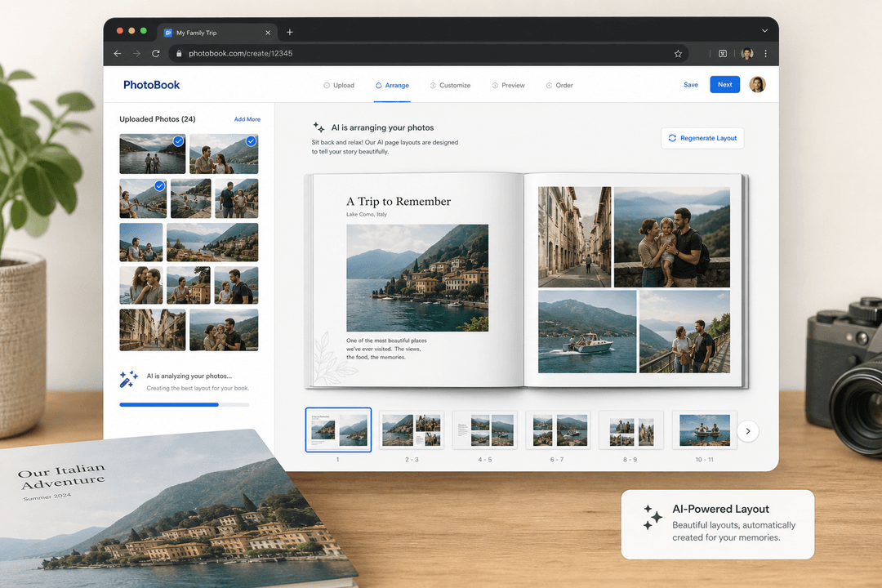
Task: Select the pages 2 - 3 thumbnail
Action: [412, 430]
